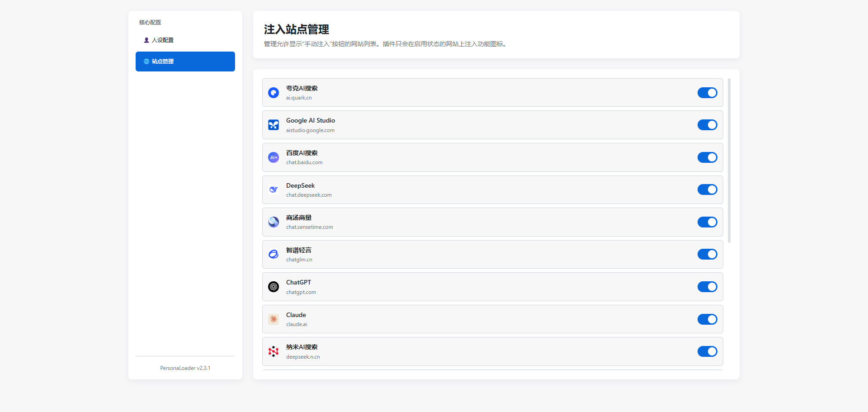Disable the Claude site toggle
This screenshot has height=412, width=868.
coord(708,319)
